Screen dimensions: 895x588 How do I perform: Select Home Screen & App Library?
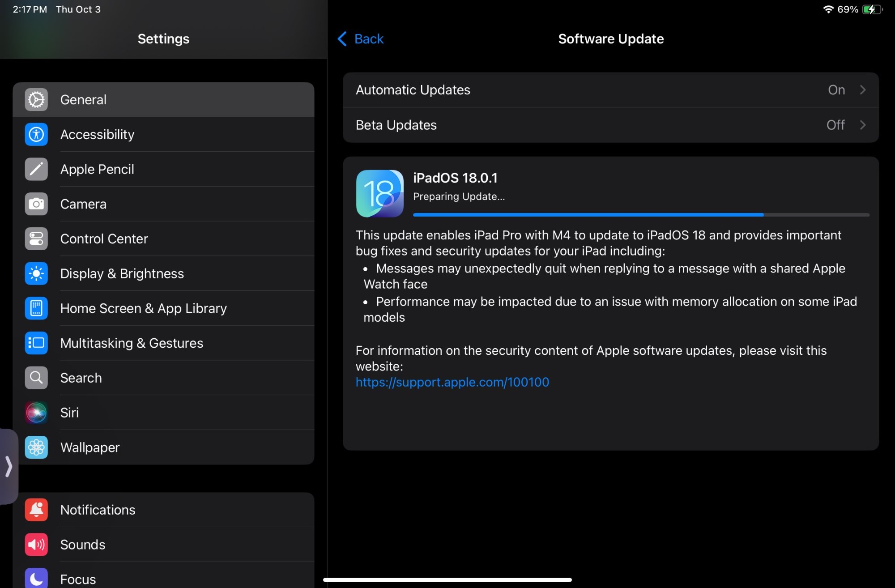coord(143,308)
